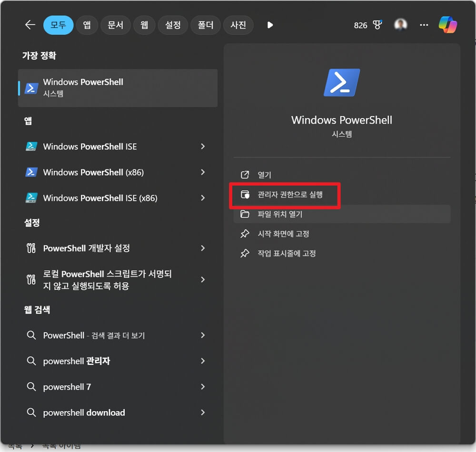476x452 pixels.
Task: Click the back arrow at top left
Action: pyautogui.click(x=30, y=25)
